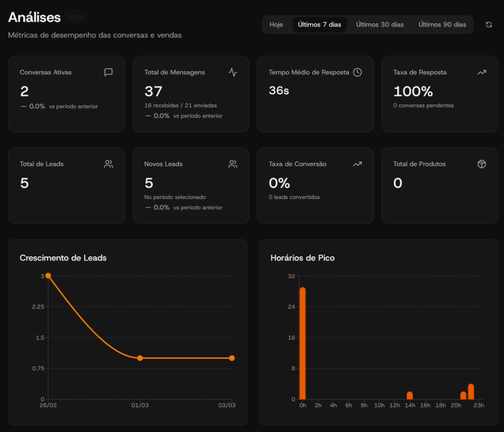Switch to the Hoje time filter

click(276, 24)
